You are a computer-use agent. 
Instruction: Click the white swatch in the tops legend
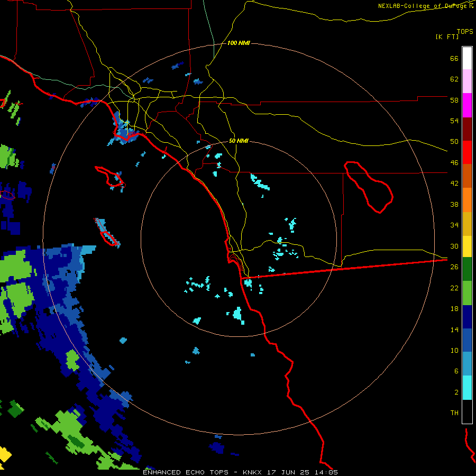pos(467,58)
